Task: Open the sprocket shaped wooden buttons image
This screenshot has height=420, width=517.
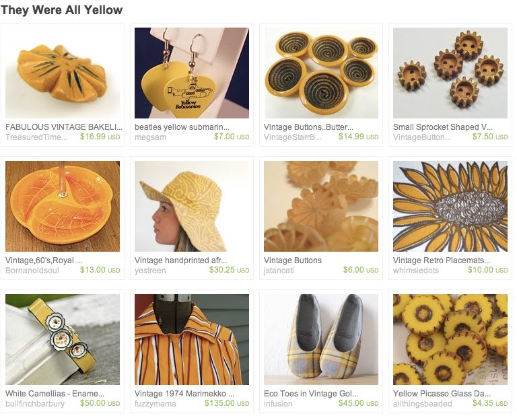Action: pos(450,73)
